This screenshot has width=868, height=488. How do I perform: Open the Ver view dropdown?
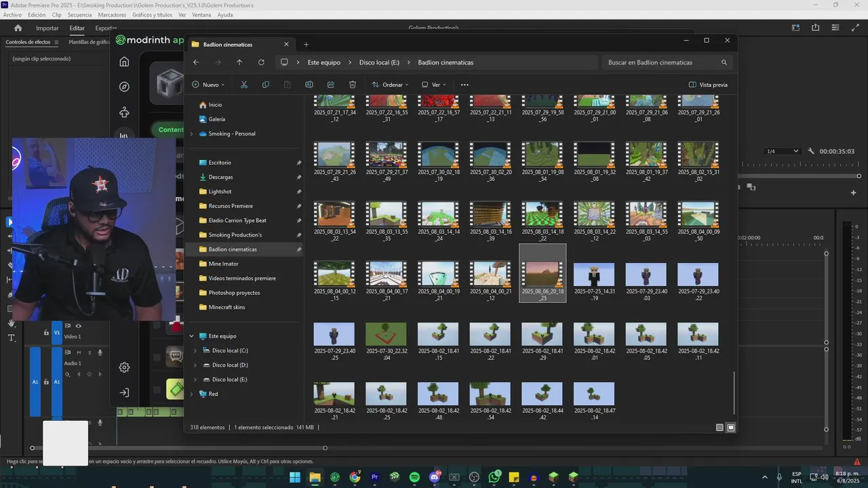(x=434, y=85)
